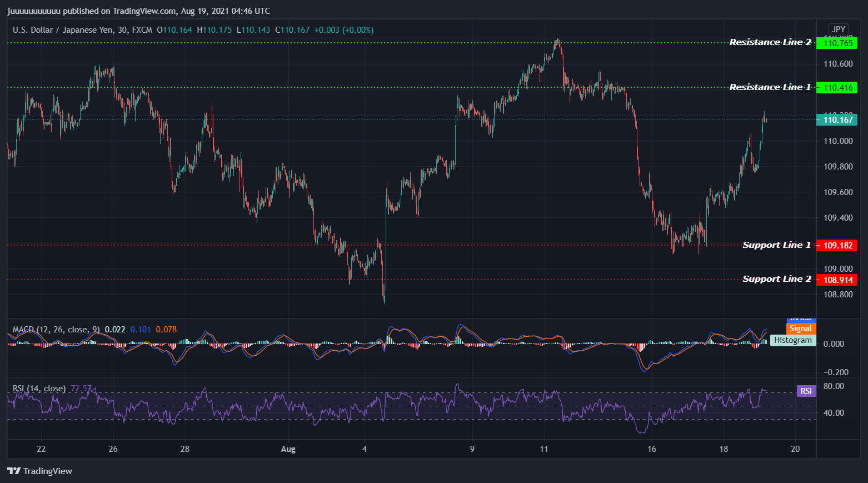Image resolution: width=868 pixels, height=483 pixels.
Task: Toggle the red Support Line 2 tag 108.914
Action: [837, 280]
